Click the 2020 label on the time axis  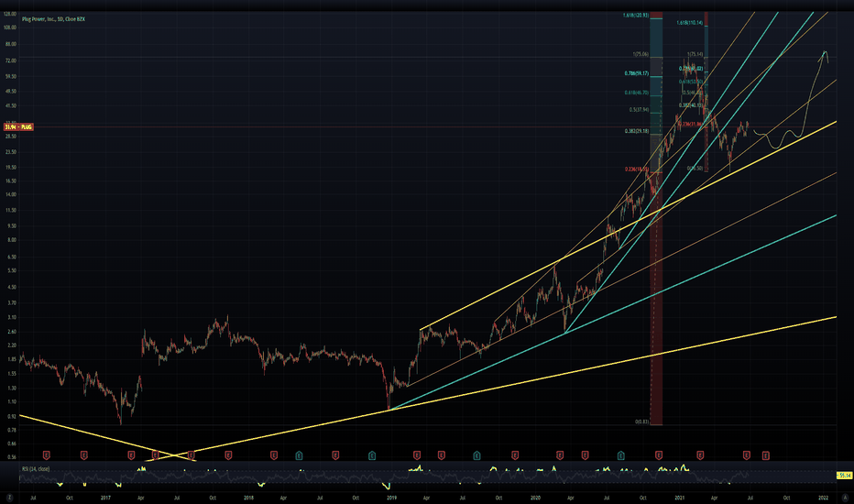[535, 498]
